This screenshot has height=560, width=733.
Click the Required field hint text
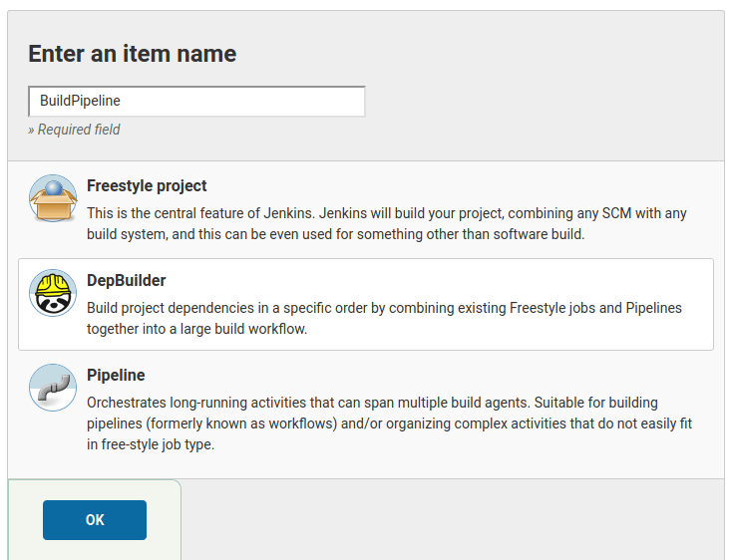click(75, 130)
